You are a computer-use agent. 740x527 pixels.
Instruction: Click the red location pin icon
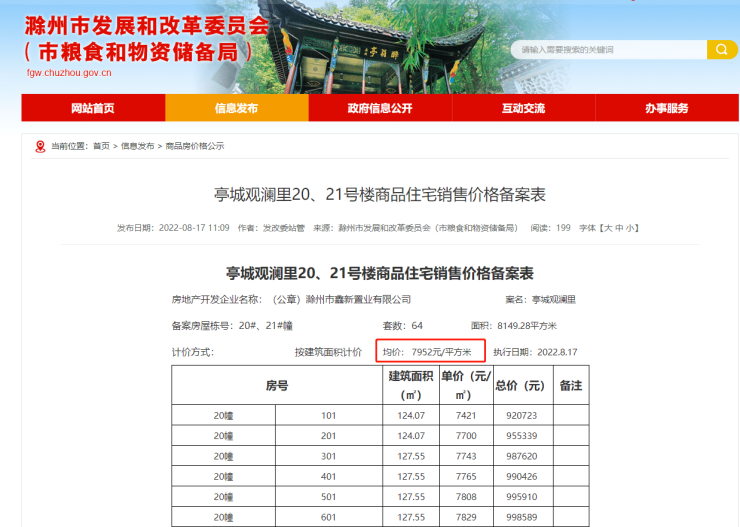coord(41,146)
